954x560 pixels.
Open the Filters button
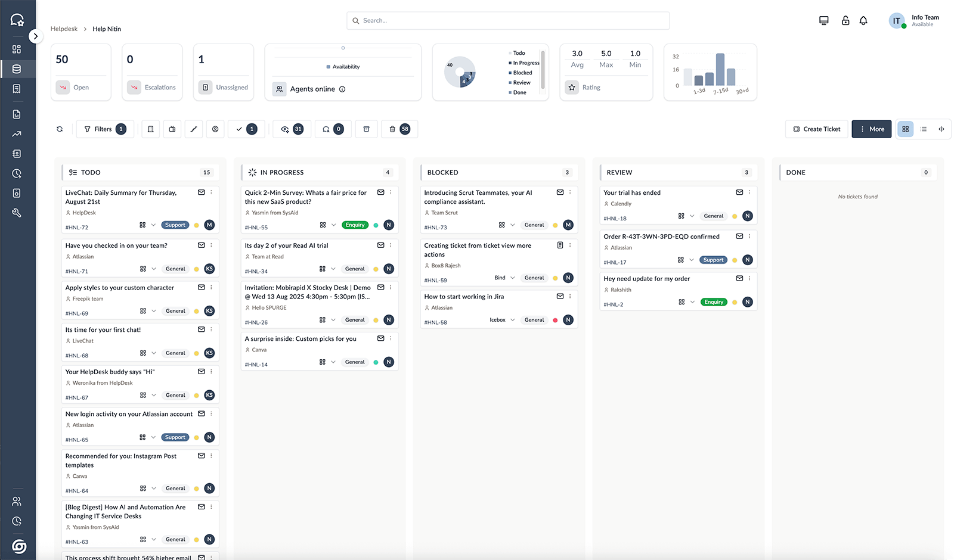[x=106, y=129]
